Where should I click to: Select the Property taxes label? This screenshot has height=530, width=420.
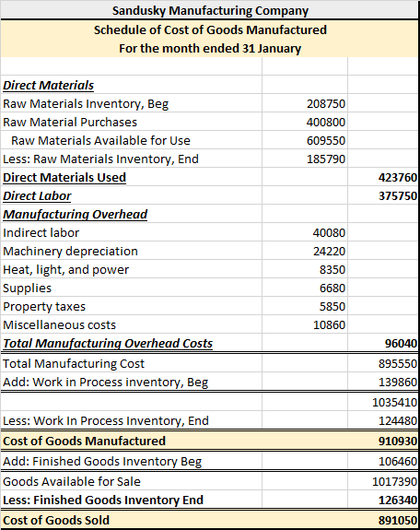coord(44,306)
